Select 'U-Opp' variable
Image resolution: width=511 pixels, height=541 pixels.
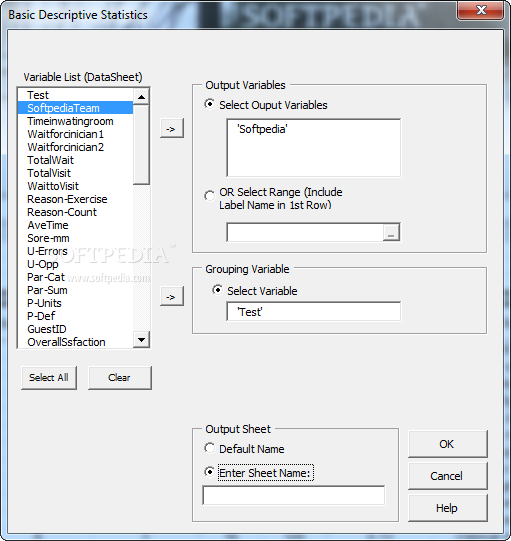pos(75,264)
